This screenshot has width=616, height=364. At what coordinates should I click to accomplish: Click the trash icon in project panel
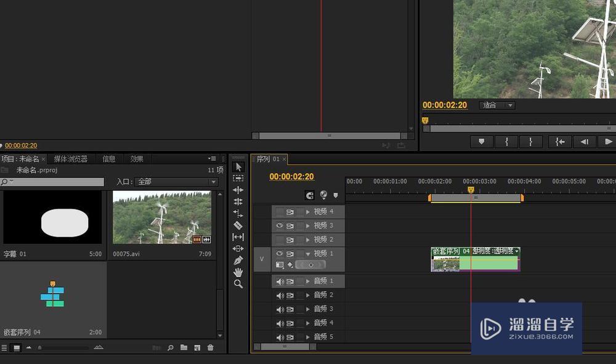coord(211,348)
